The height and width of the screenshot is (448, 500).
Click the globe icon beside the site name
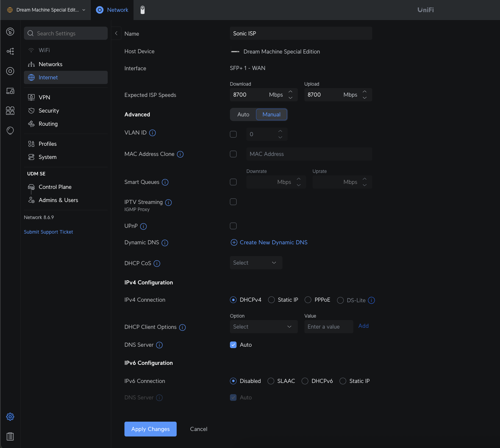[10, 10]
